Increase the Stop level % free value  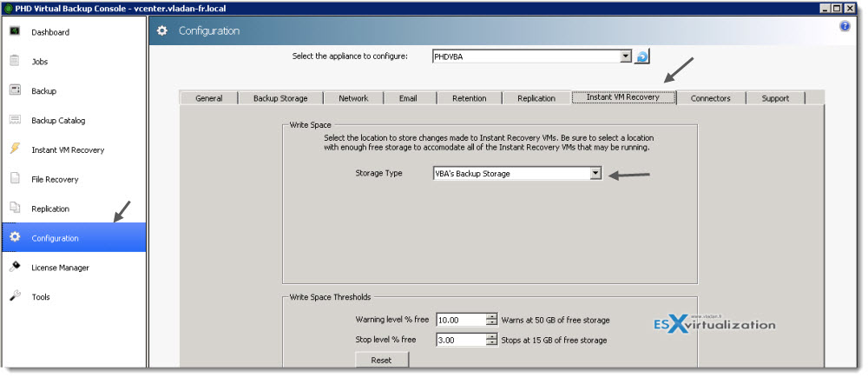(x=491, y=336)
